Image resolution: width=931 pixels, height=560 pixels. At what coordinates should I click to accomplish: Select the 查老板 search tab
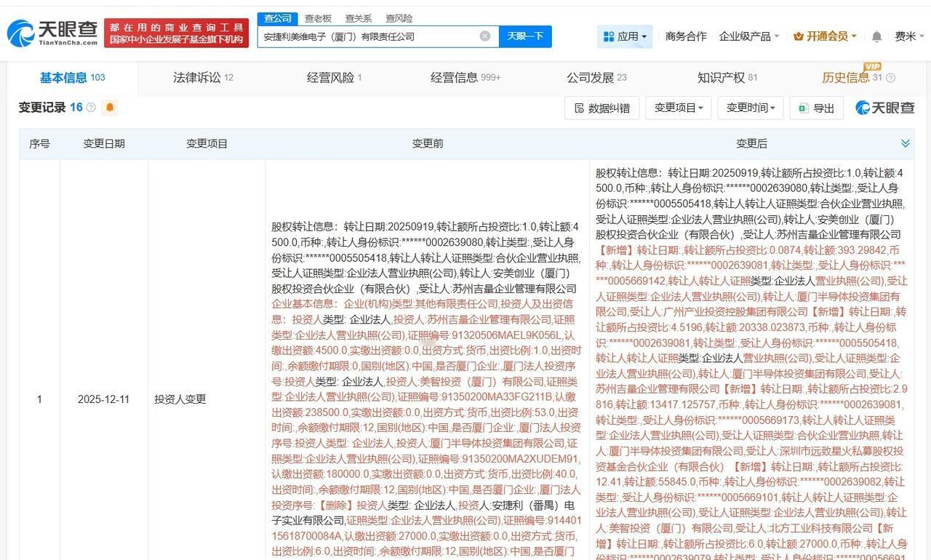pyautogui.click(x=318, y=18)
